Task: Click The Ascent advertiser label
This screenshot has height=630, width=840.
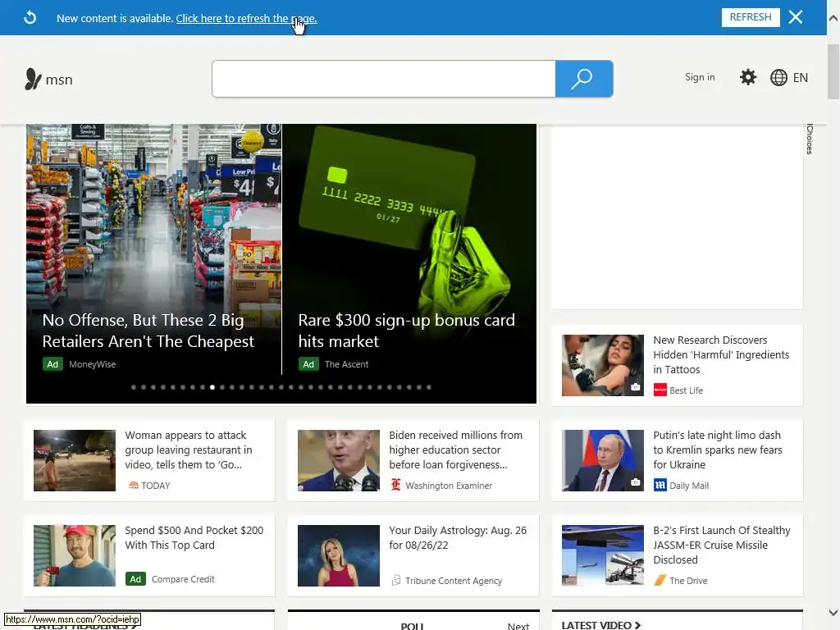Action: [347, 364]
